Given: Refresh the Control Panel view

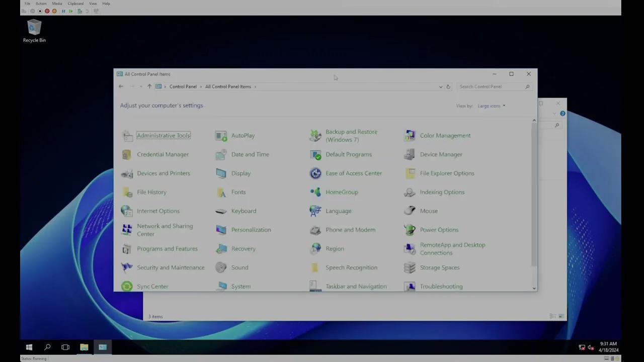Looking at the screenshot, I should tap(448, 86).
